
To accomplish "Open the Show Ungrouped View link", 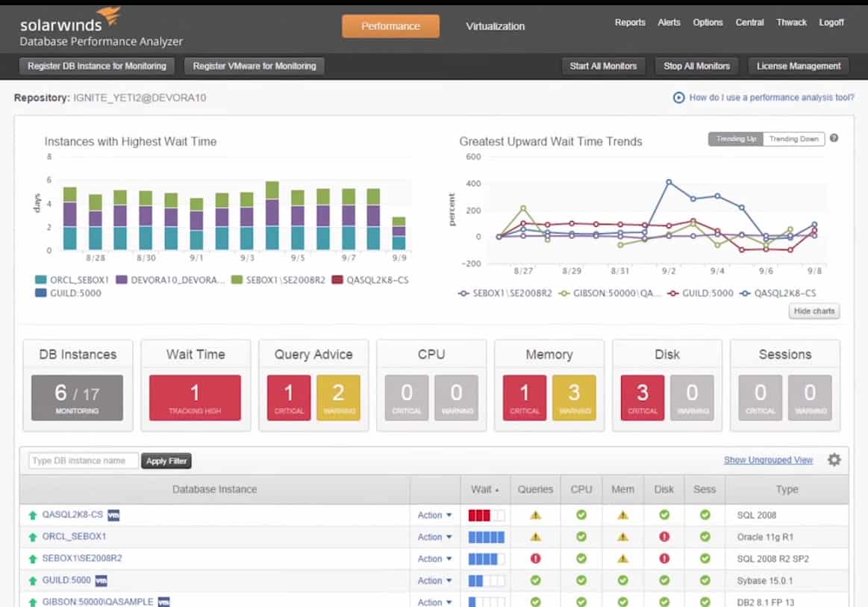I will click(768, 460).
